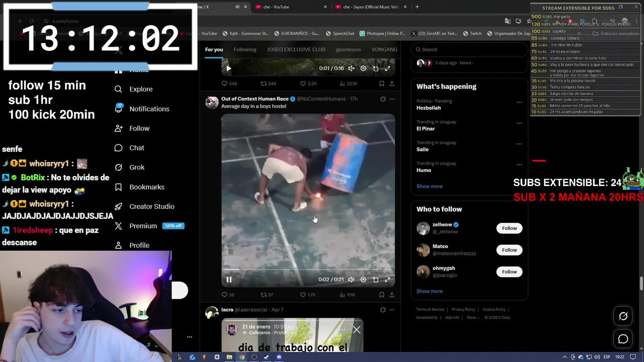
Task: Open Explore in X sidebar
Action: [133, 89]
